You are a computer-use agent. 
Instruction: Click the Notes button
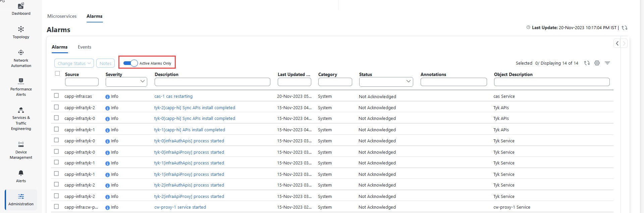pos(105,63)
